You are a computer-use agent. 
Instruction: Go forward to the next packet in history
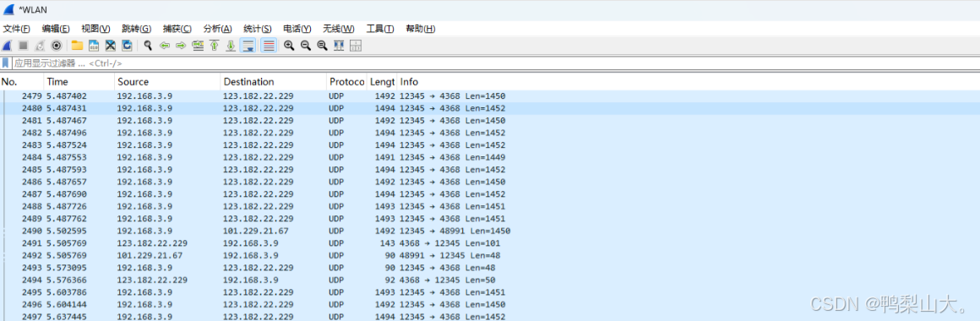[x=182, y=46]
